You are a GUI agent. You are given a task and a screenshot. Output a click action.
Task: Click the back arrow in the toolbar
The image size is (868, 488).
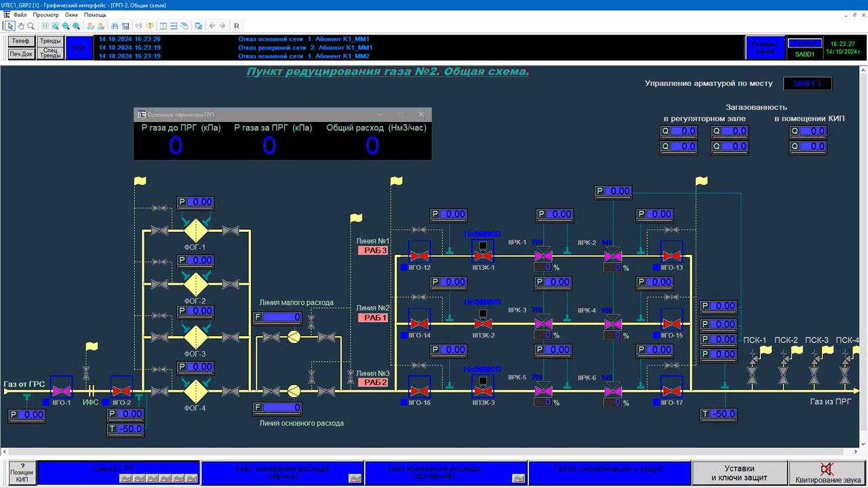(212, 26)
